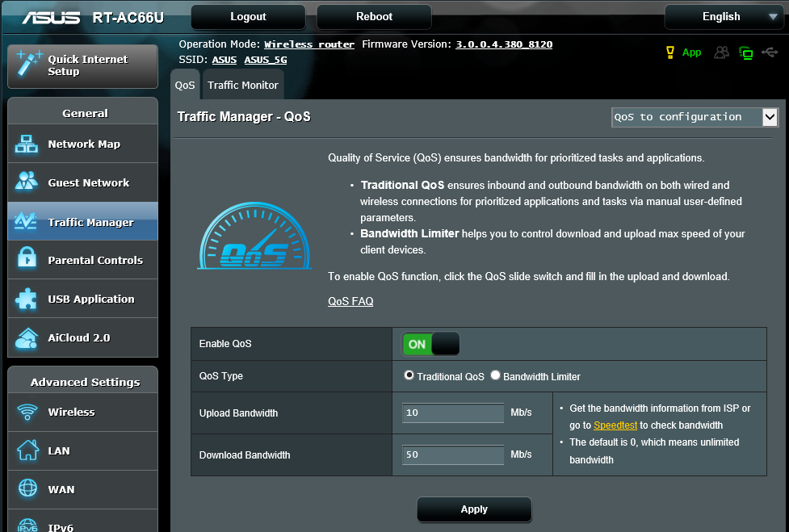Select the Traditional QoS radio button

pos(409,375)
